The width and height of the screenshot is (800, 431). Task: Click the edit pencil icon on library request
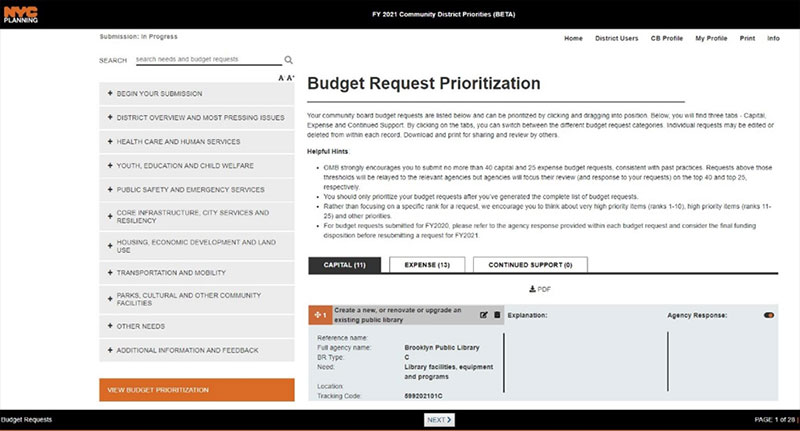pyautogui.click(x=484, y=315)
